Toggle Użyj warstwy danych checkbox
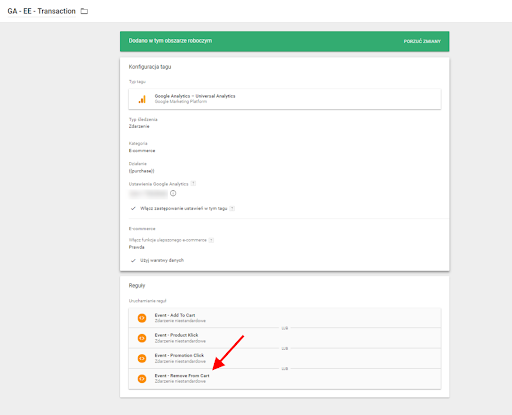Viewport: 512px width, 415px height. 133,260
